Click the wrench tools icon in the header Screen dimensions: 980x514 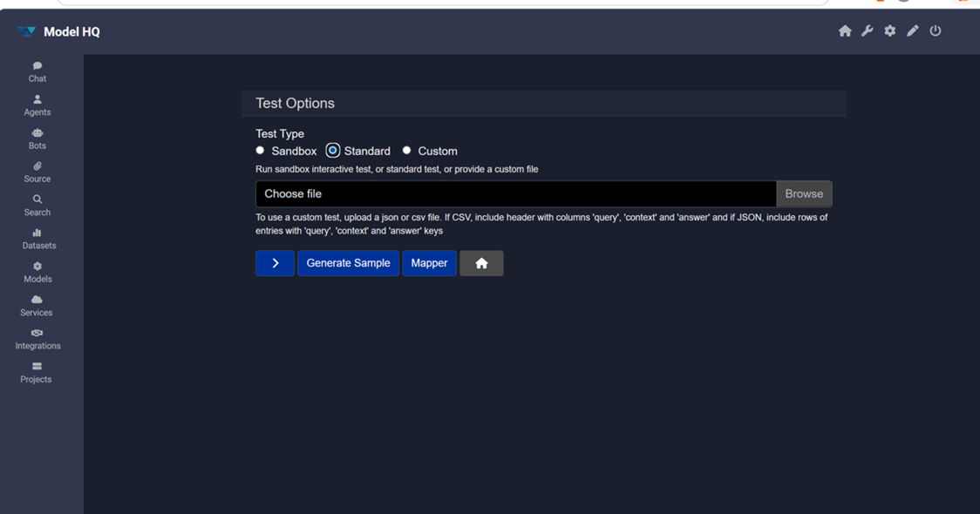pyautogui.click(x=868, y=30)
